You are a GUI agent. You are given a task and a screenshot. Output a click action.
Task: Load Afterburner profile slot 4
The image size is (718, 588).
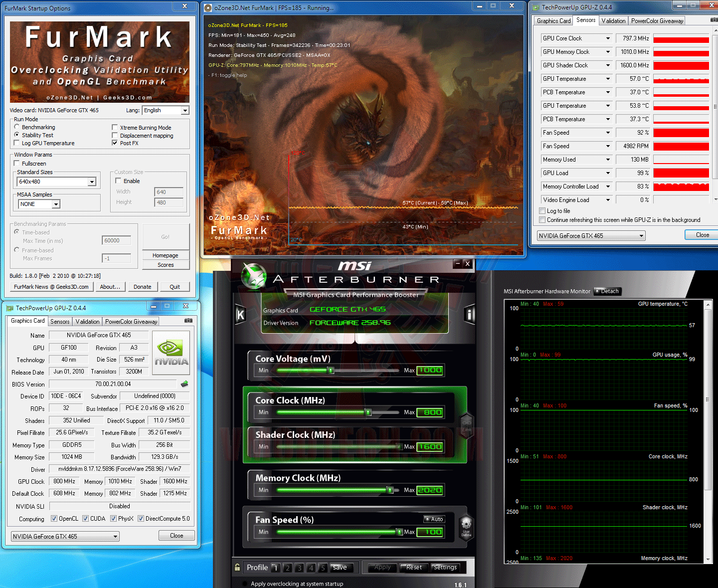[x=311, y=568]
